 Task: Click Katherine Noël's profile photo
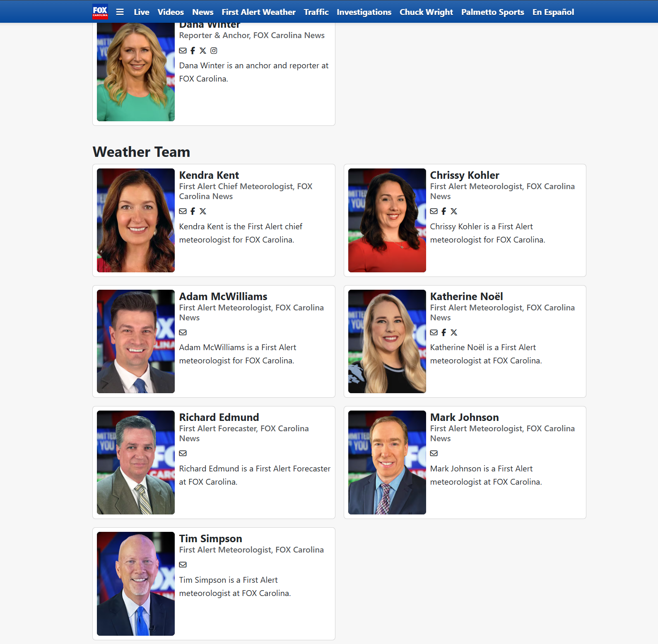pyautogui.click(x=387, y=341)
